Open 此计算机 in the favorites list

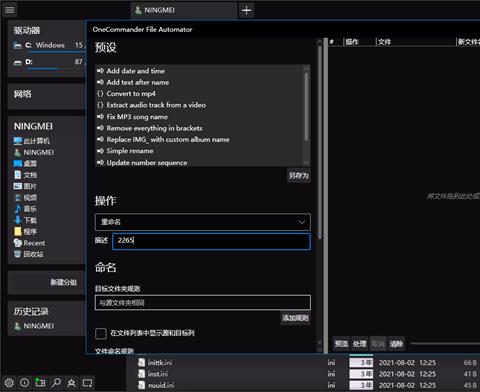[32, 141]
